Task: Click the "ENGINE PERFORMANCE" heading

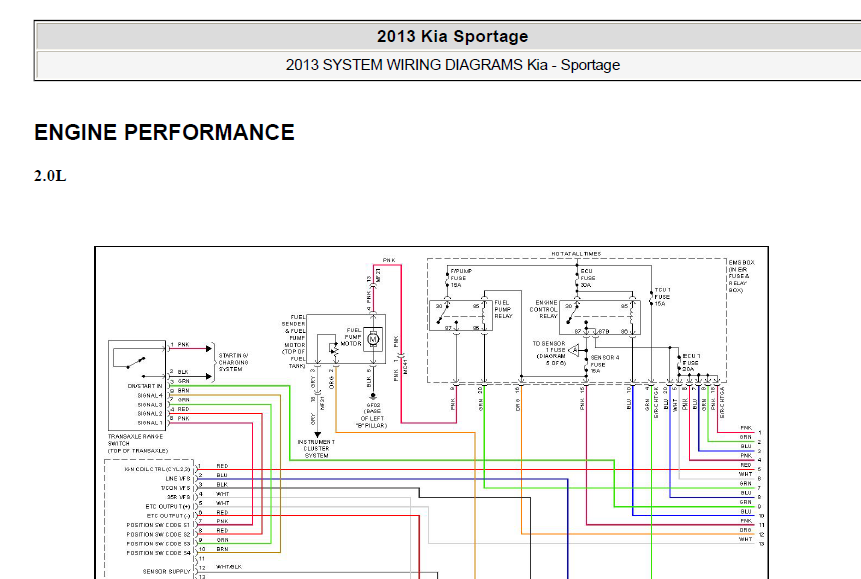Action: pos(164,132)
